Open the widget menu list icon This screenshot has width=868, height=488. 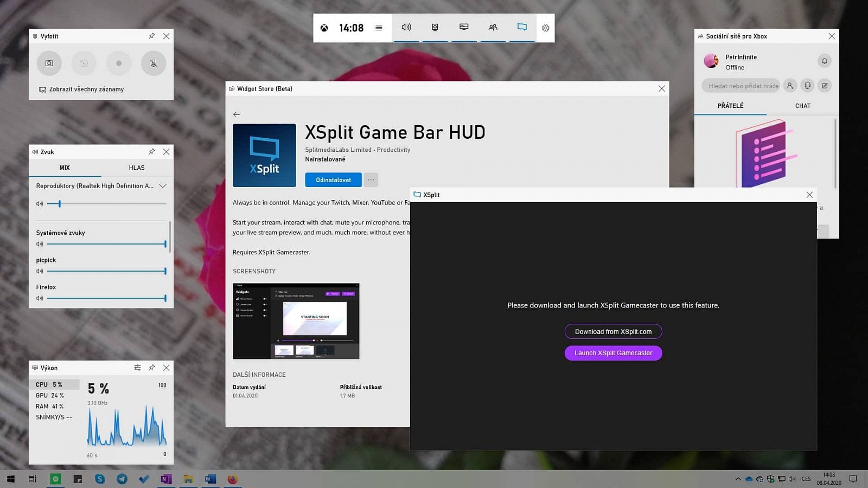(x=379, y=28)
